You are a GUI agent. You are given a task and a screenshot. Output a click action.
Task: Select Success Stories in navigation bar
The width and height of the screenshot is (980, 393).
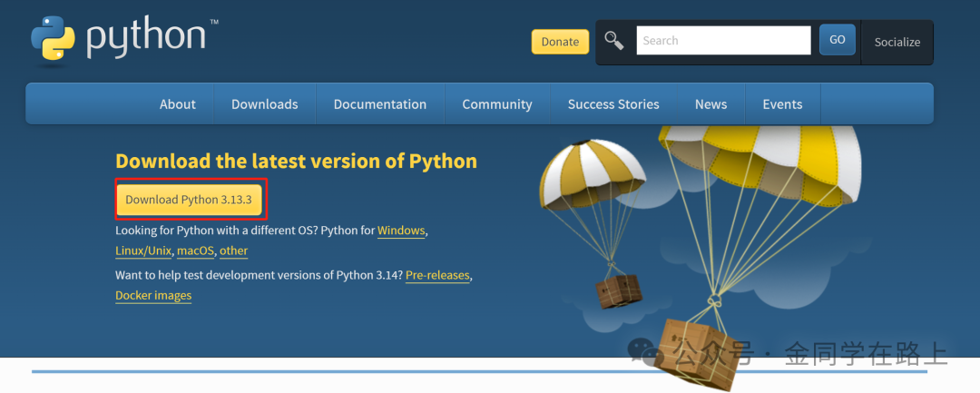click(x=613, y=104)
